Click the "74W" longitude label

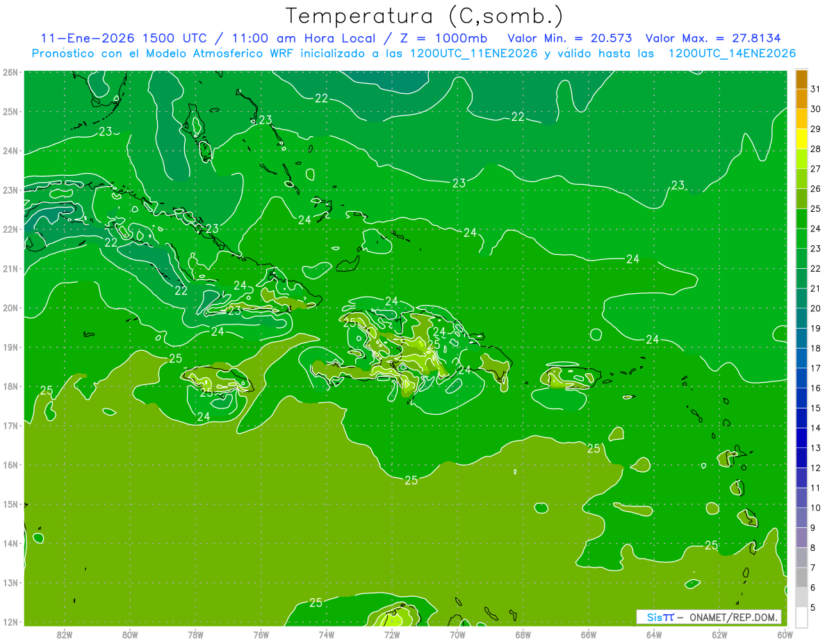tap(327, 635)
